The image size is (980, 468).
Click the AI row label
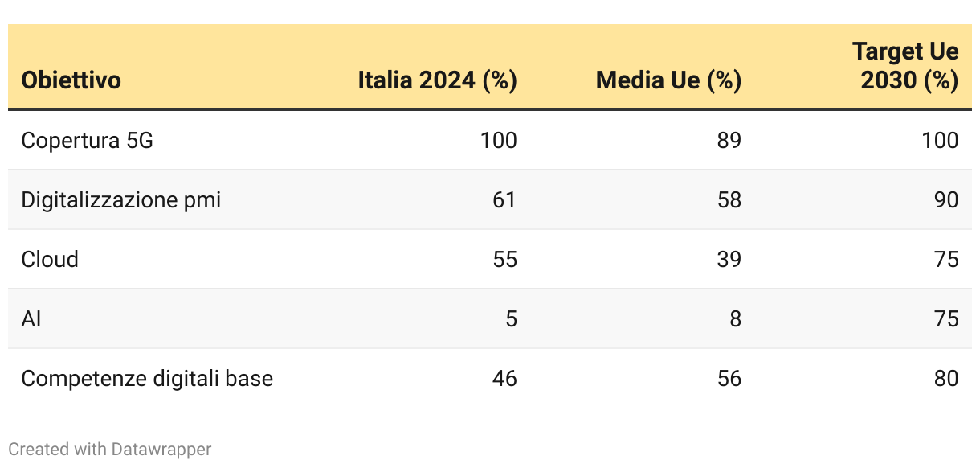tap(31, 319)
